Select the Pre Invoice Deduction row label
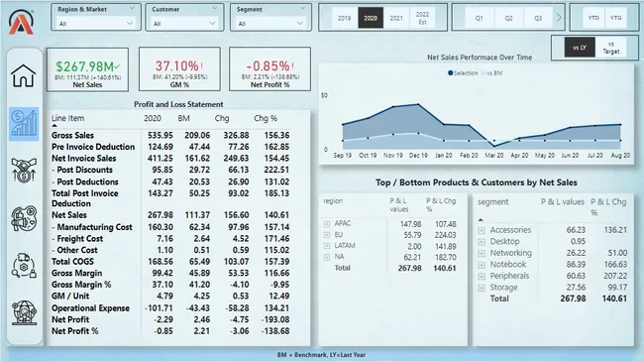 tap(93, 147)
